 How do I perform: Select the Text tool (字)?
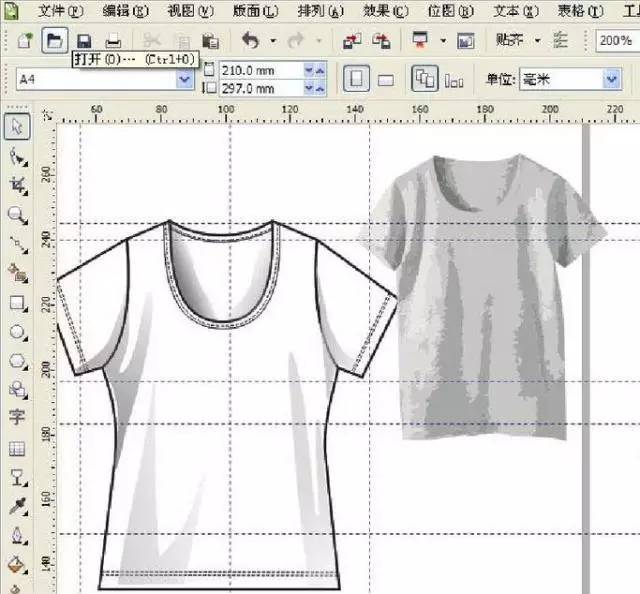[17, 418]
